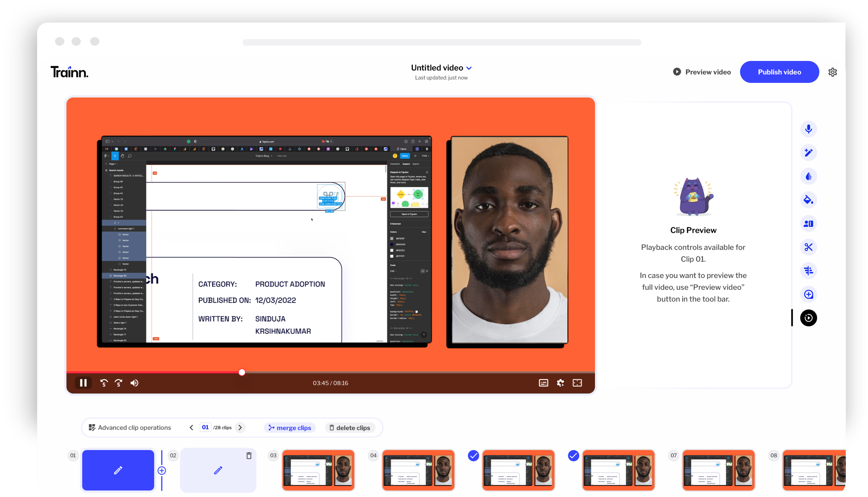The image size is (868, 497).
Task: Open Advanced clip operations
Action: 130,427
